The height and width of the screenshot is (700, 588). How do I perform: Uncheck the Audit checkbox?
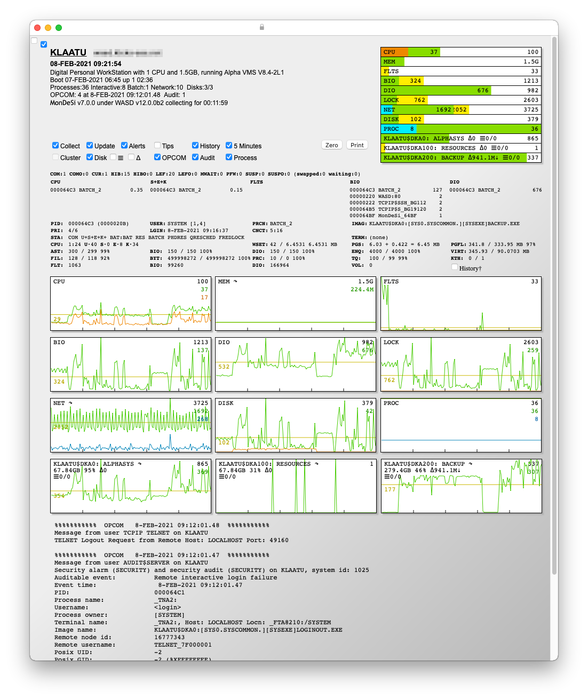(195, 157)
